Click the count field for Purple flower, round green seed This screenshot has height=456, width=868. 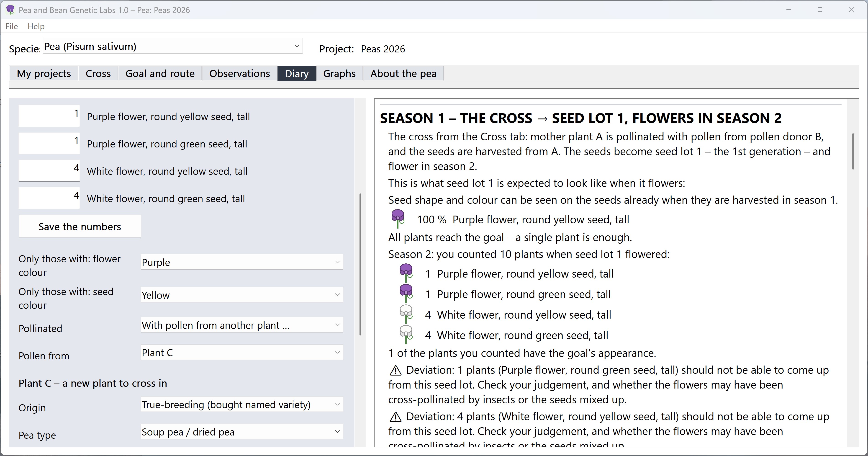(x=49, y=143)
